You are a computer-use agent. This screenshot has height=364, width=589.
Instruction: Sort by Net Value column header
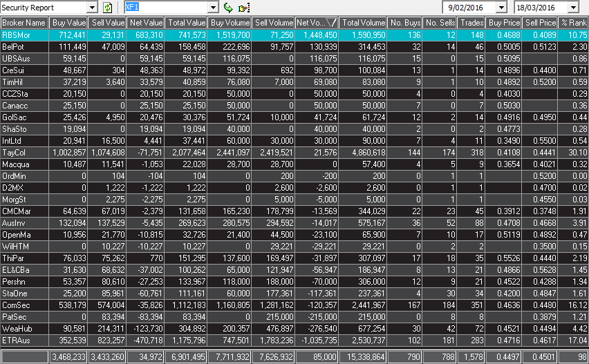coord(145,23)
